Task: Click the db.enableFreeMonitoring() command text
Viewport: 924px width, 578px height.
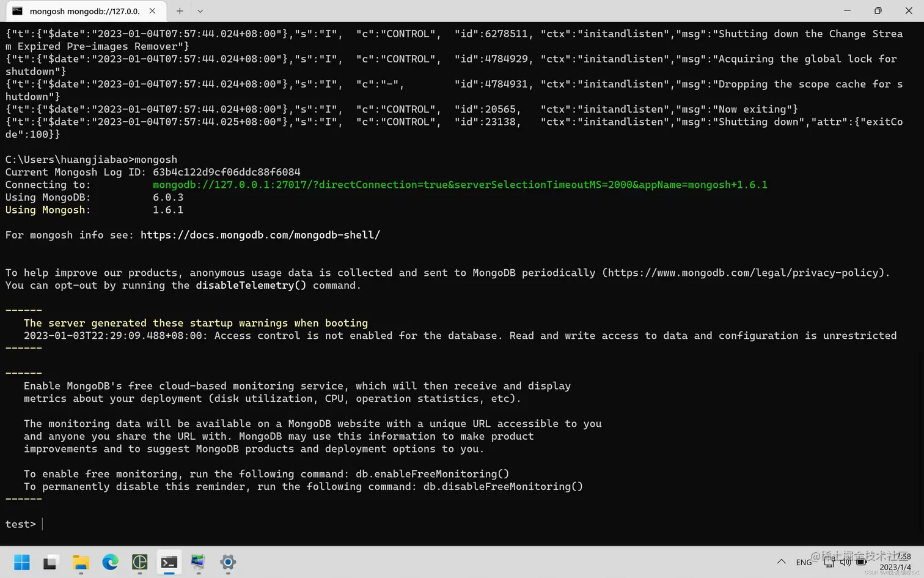Action: (x=433, y=474)
